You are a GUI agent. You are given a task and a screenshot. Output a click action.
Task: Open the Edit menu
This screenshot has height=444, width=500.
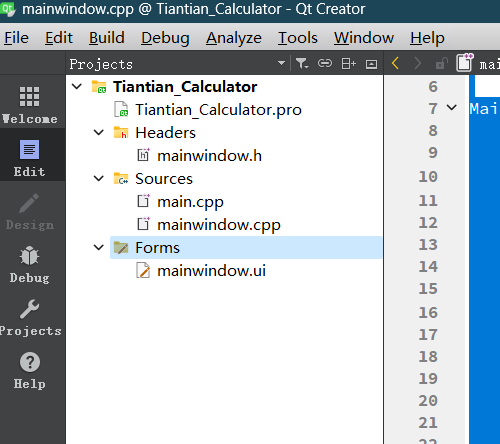click(x=59, y=37)
